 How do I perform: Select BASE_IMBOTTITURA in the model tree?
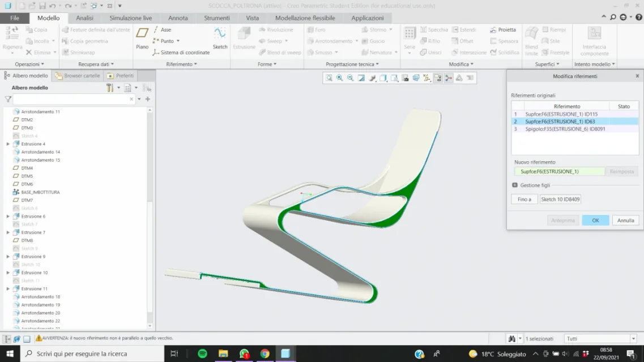(40, 192)
